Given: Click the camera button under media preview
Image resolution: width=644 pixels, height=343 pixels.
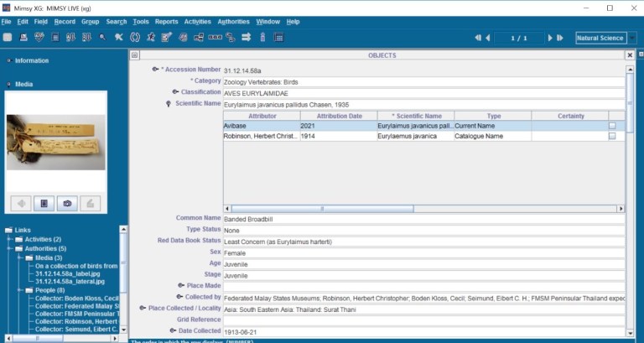Looking at the screenshot, I should click(67, 203).
